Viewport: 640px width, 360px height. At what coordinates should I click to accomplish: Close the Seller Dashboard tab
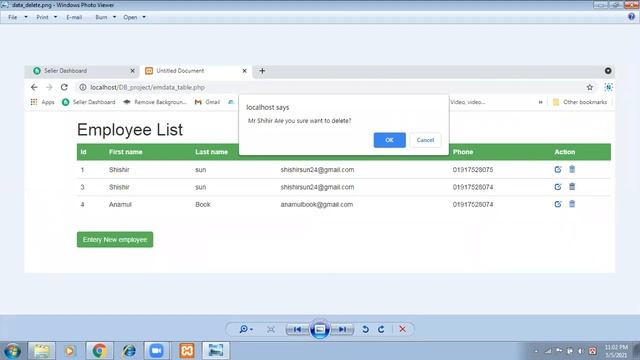[x=132, y=71]
